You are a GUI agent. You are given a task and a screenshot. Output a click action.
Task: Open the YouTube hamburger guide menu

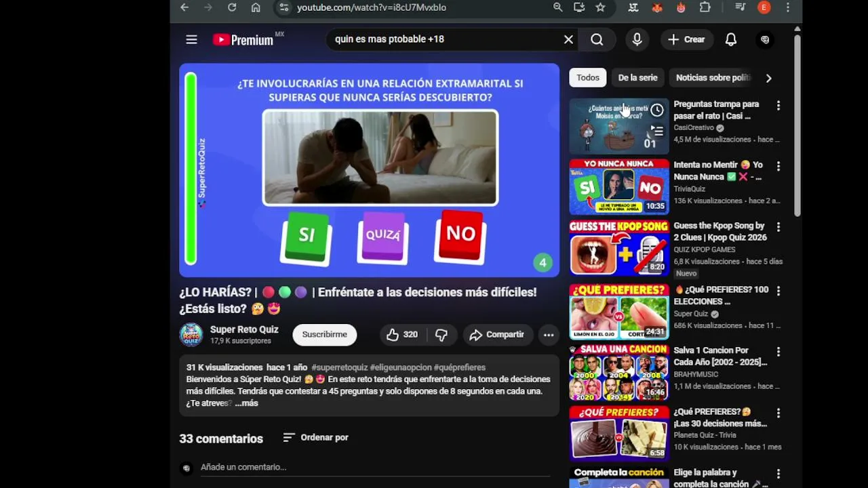click(x=192, y=39)
